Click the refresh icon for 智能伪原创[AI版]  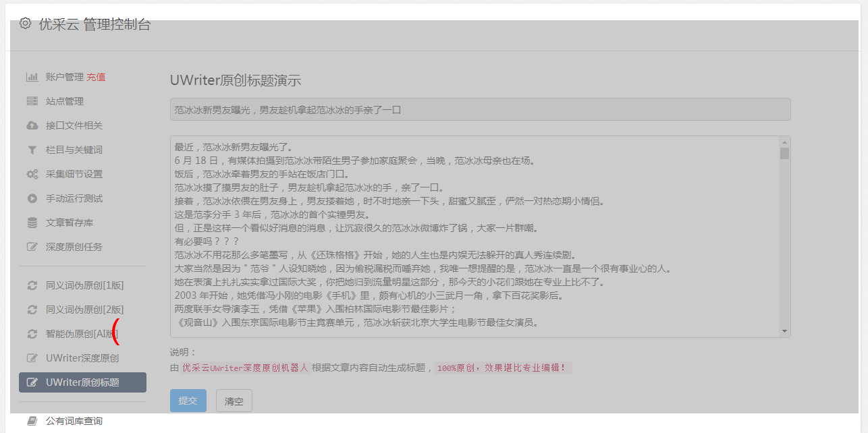pyautogui.click(x=32, y=334)
